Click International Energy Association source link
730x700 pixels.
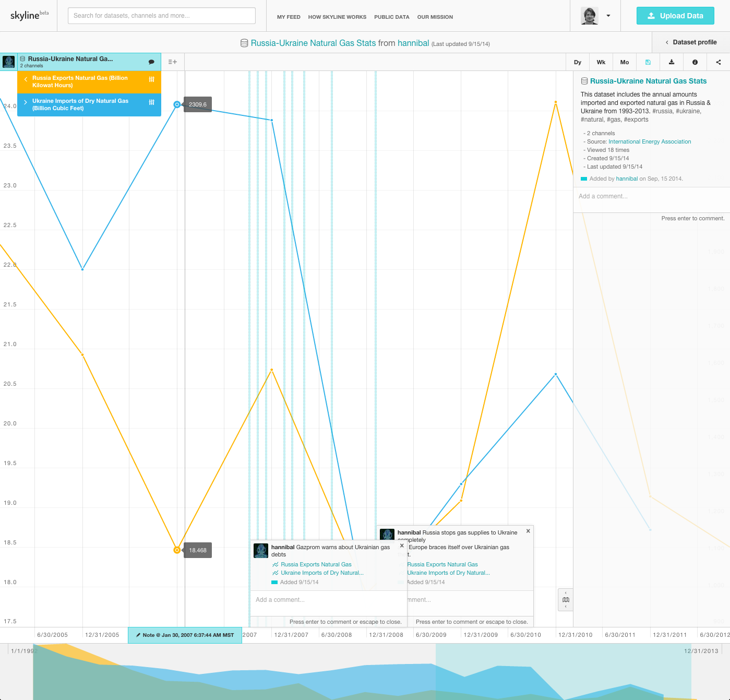click(x=650, y=141)
